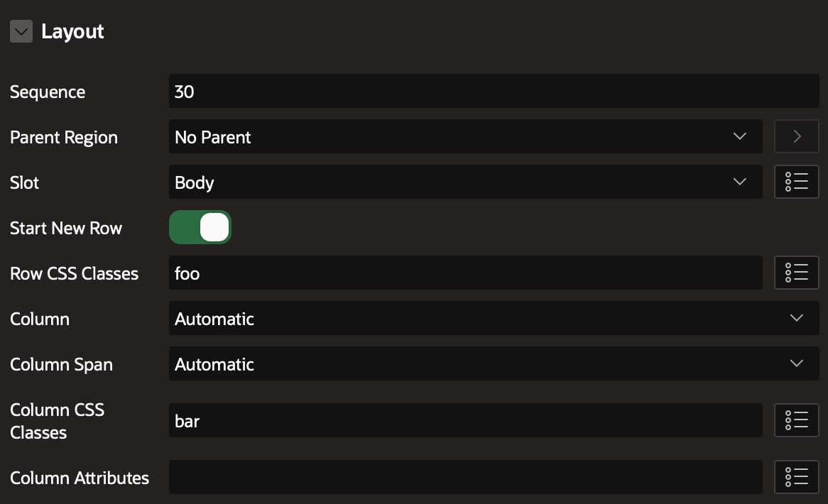Expand the Column Span dropdown
Screen dimensions: 828x504
pos(494,364)
